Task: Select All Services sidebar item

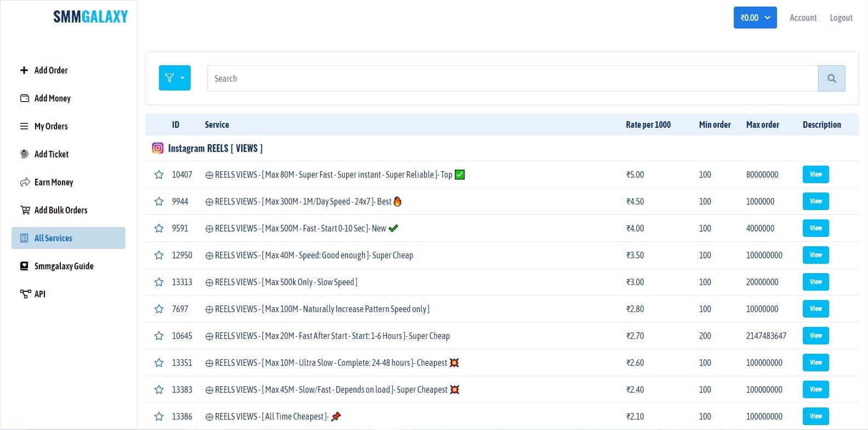Action: coord(53,238)
